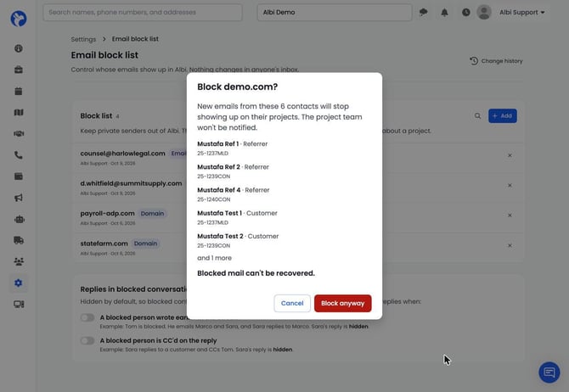Click 'and 1 more' text
Image resolution: width=569 pixels, height=392 pixels.
215,258
